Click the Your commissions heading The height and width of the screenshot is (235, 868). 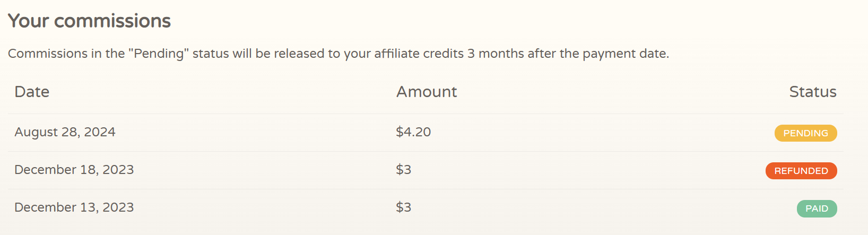[x=89, y=21]
